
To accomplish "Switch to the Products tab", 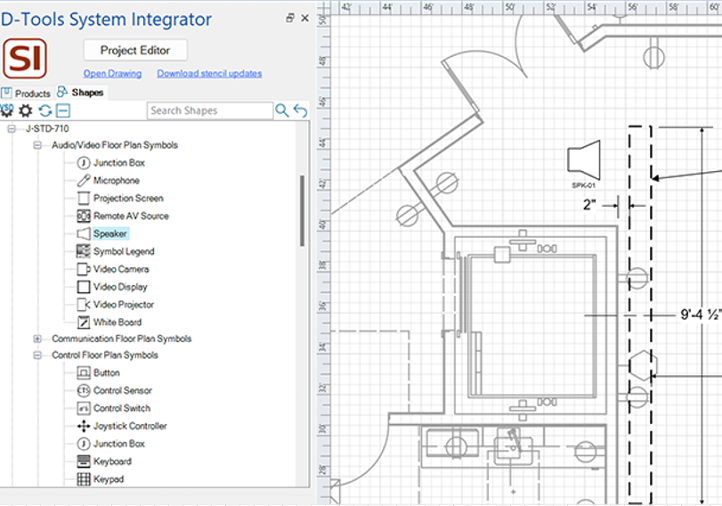I will (27, 93).
